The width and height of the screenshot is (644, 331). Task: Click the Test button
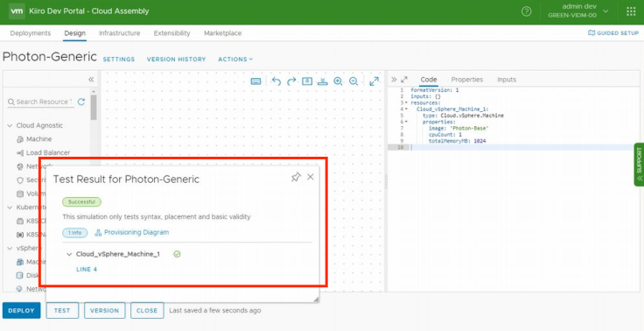[x=62, y=311]
